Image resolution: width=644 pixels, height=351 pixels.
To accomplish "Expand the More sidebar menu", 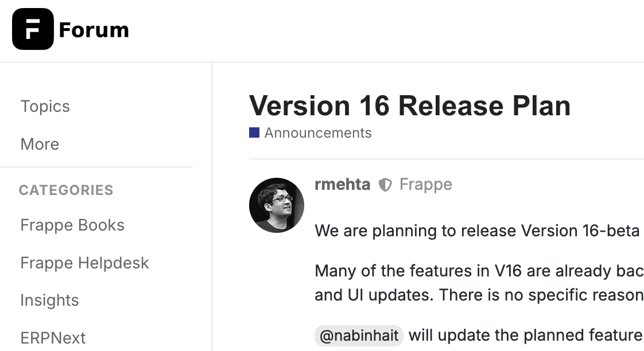I will pyautogui.click(x=40, y=144).
